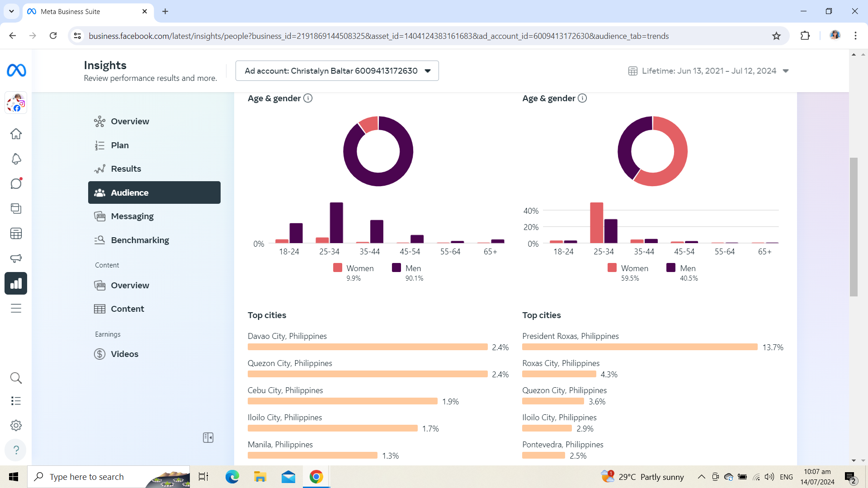The width and height of the screenshot is (868, 488).
Task: Select the Meta Business Suite browser tab
Action: tap(88, 11)
